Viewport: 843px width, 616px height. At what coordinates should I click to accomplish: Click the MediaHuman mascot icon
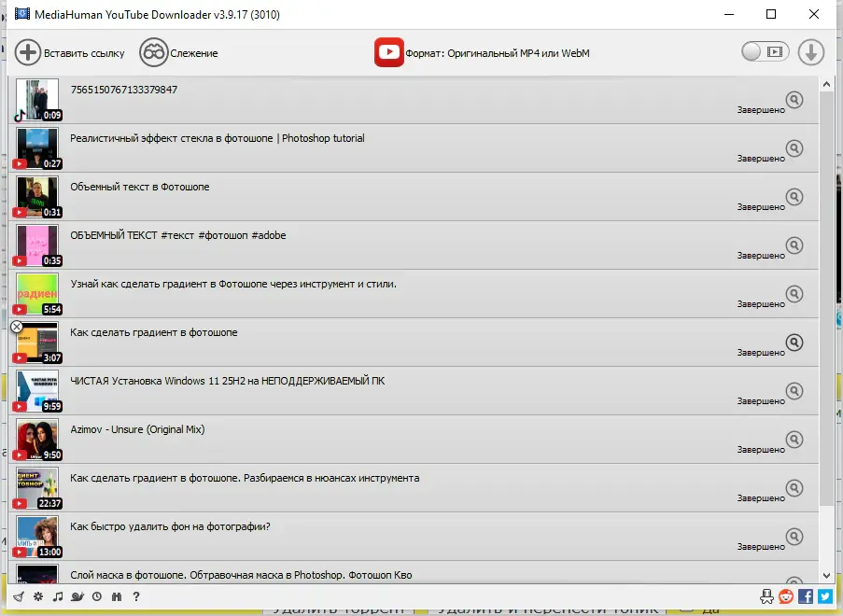(x=766, y=596)
